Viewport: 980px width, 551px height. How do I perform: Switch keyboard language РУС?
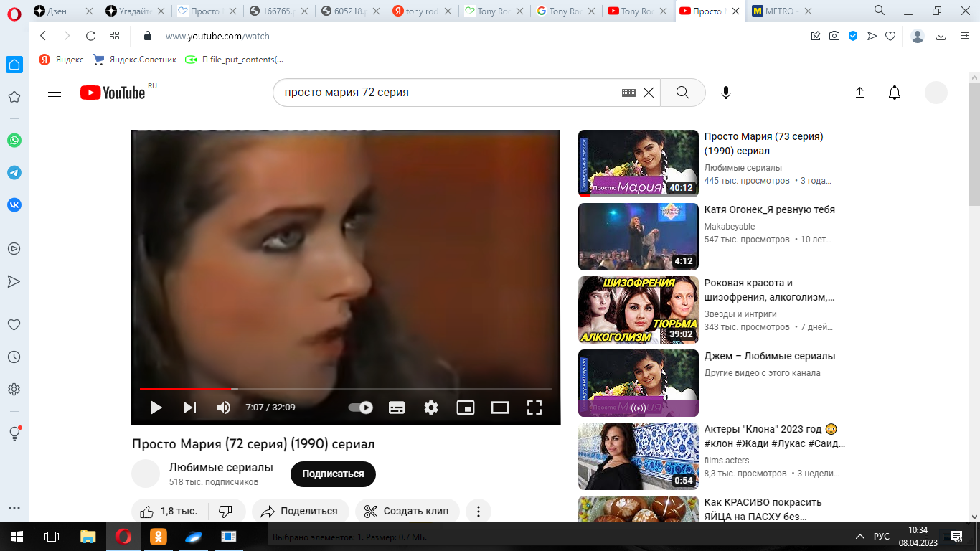tap(882, 536)
